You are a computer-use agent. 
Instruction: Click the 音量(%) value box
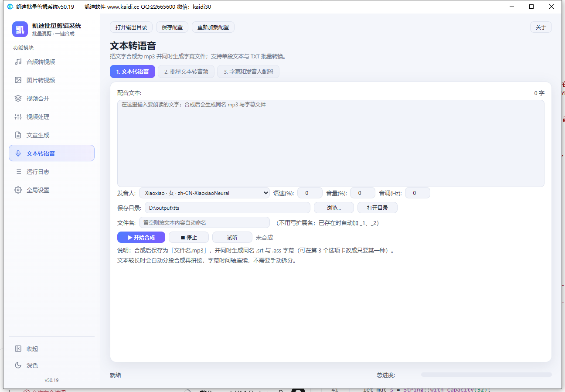(363, 193)
